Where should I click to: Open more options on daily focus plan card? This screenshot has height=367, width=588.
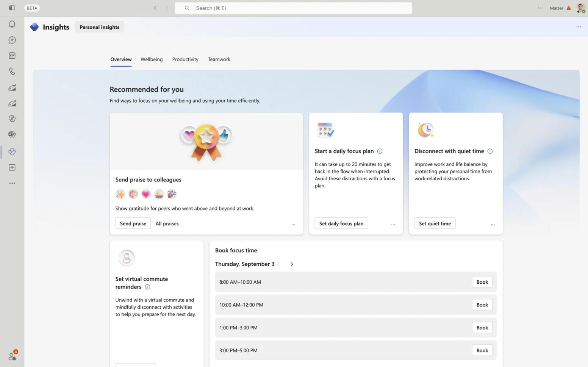click(393, 224)
